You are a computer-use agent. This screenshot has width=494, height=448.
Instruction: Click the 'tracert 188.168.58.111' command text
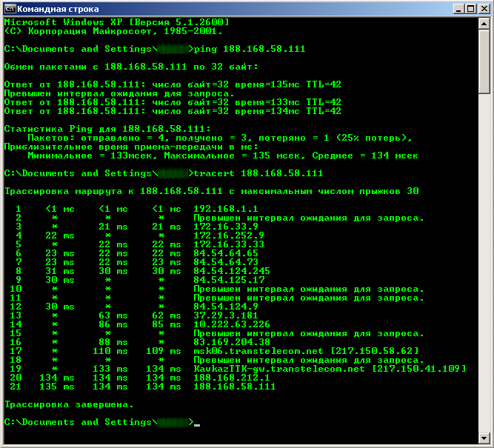[x=258, y=173]
